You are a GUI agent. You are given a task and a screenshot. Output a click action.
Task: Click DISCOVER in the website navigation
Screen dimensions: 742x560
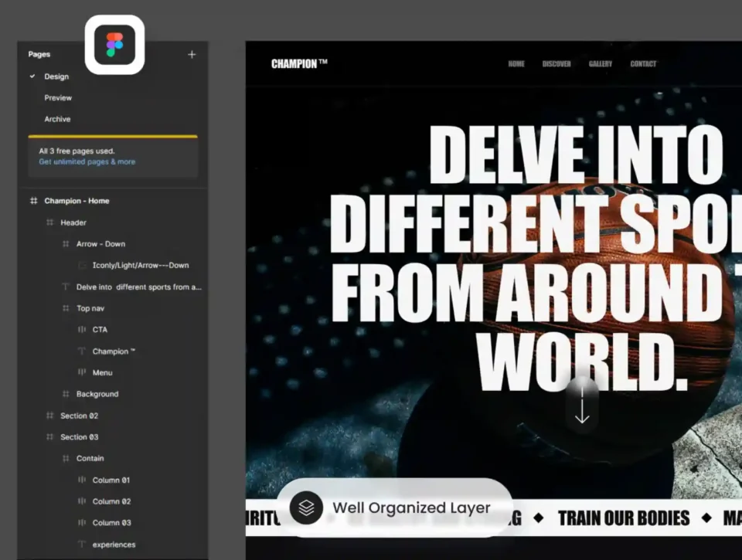pos(556,64)
